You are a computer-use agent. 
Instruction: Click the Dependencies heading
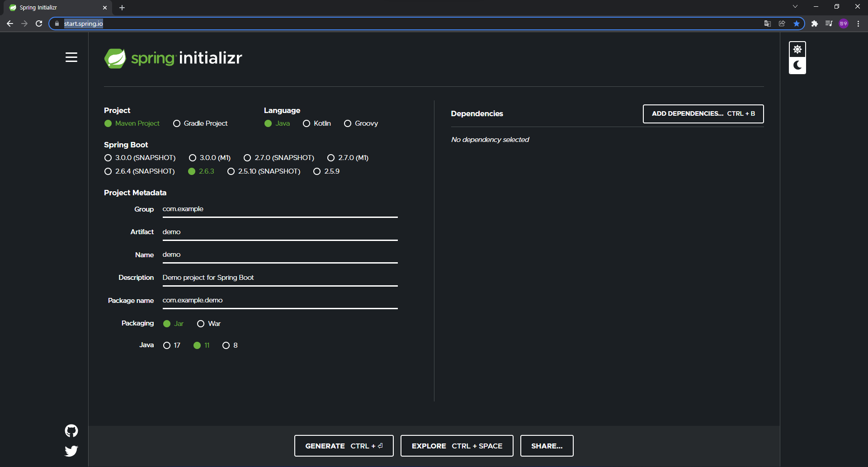477,113
